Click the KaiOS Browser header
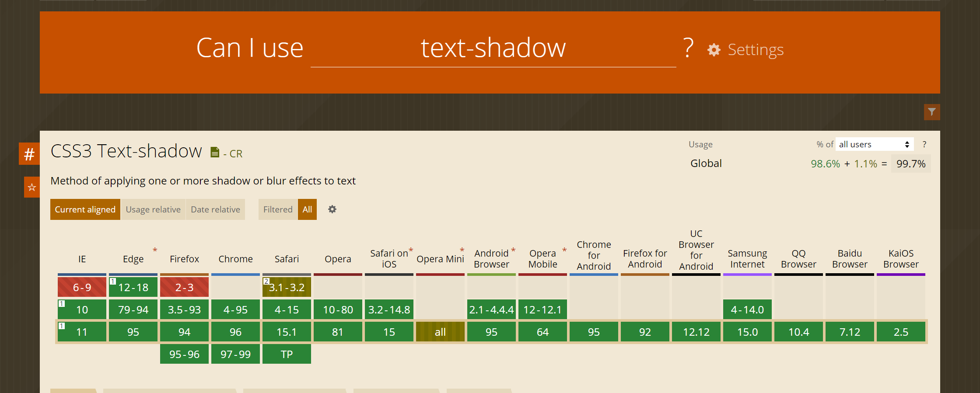Image resolution: width=980 pixels, height=393 pixels. coord(901,259)
